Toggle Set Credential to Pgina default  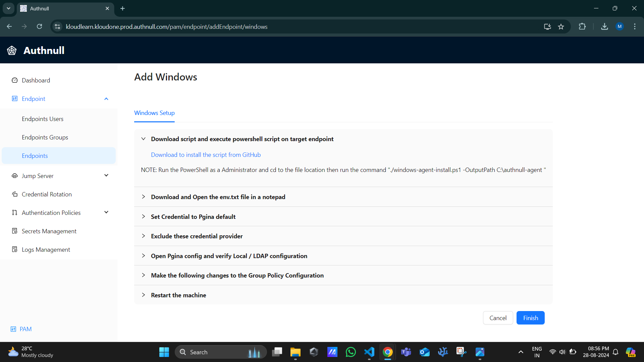click(x=144, y=217)
